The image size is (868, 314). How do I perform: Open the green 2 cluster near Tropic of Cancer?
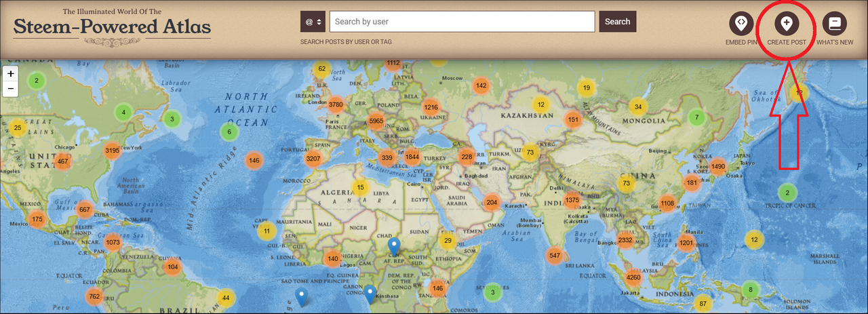787,193
